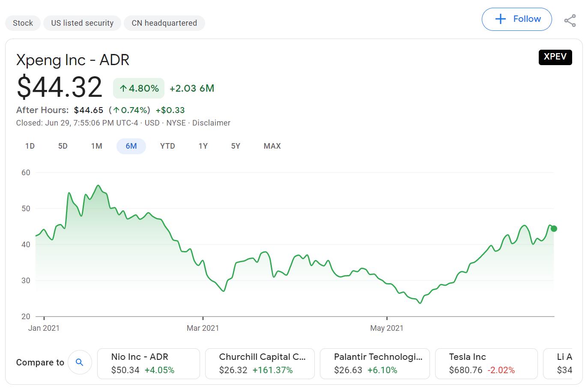View the 1Y chart

click(x=203, y=146)
